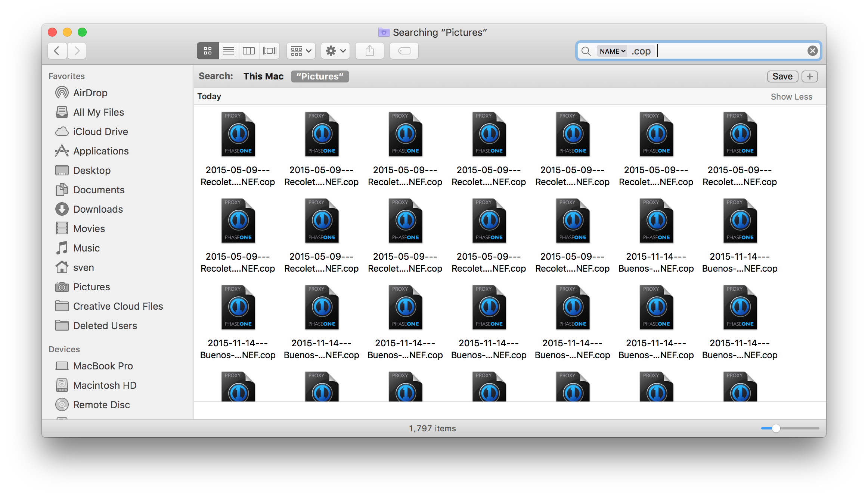The height and width of the screenshot is (497, 868).
Task: Select the first Recolet NEF.cop file
Action: click(238, 135)
